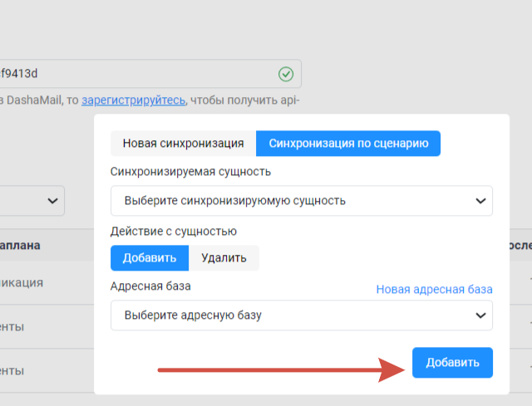
Task: Open the Выберите адресную базу dropdown
Action: (301, 316)
